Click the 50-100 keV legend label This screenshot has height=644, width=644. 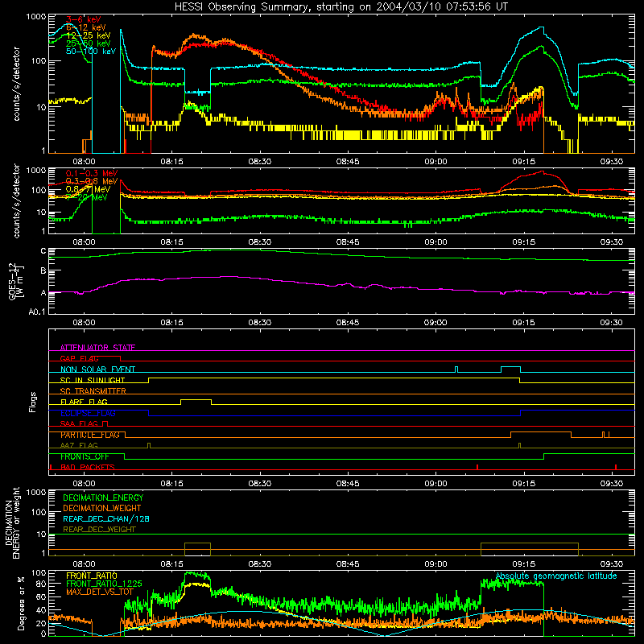point(91,51)
